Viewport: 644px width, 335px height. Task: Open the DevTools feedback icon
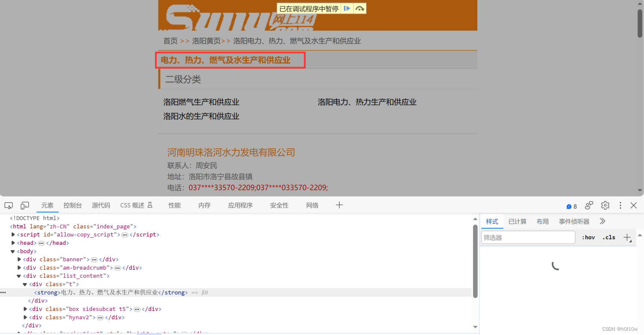[589, 205]
